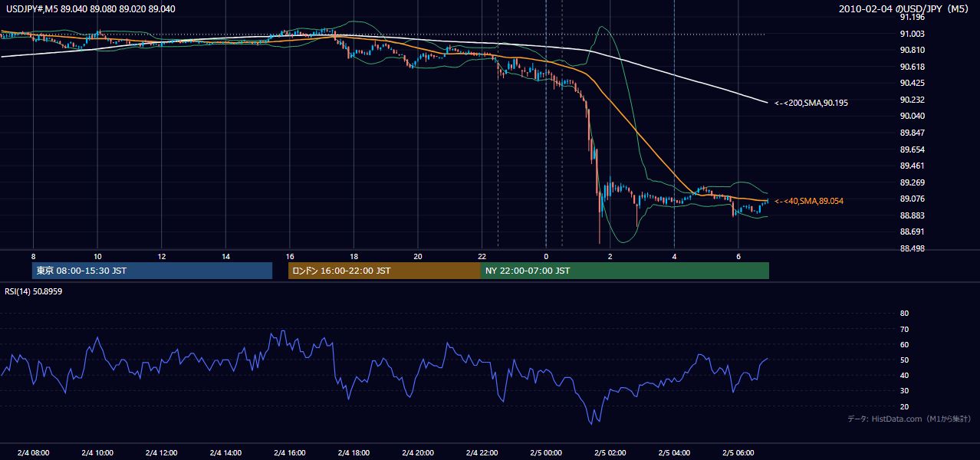The height and width of the screenshot is (460, 980).
Task: Click hour label 12 under the price chart
Action: tap(161, 255)
